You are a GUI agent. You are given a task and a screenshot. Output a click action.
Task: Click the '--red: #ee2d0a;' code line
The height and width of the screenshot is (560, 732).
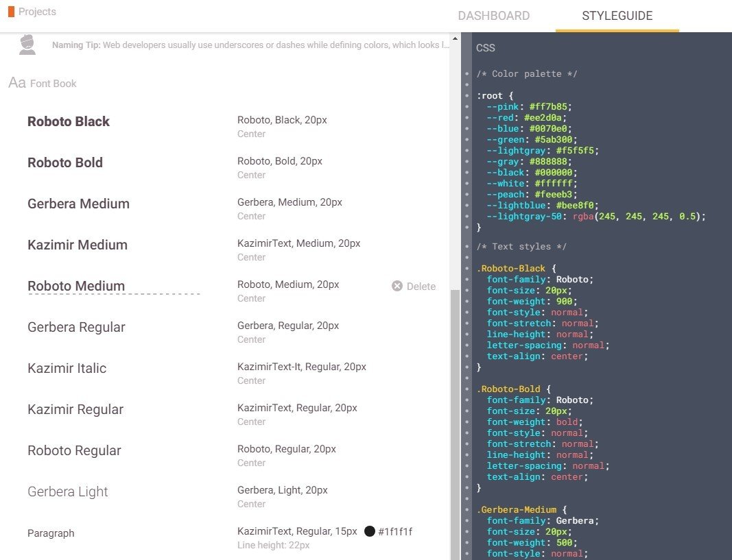coord(527,117)
